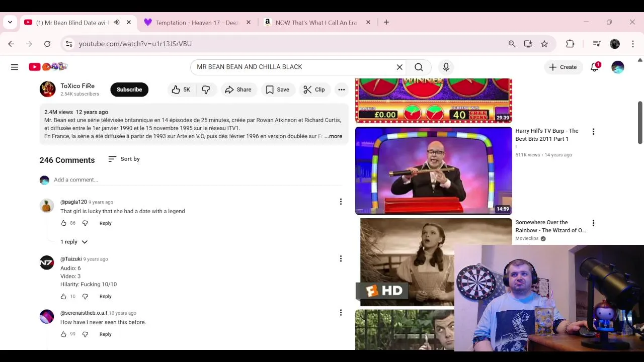Open options for pagla120's comment

click(341, 202)
